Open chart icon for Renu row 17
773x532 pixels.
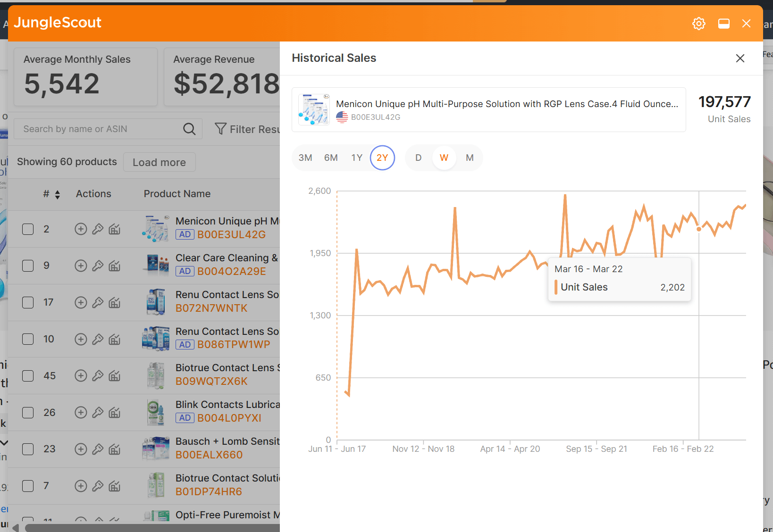[x=115, y=302]
